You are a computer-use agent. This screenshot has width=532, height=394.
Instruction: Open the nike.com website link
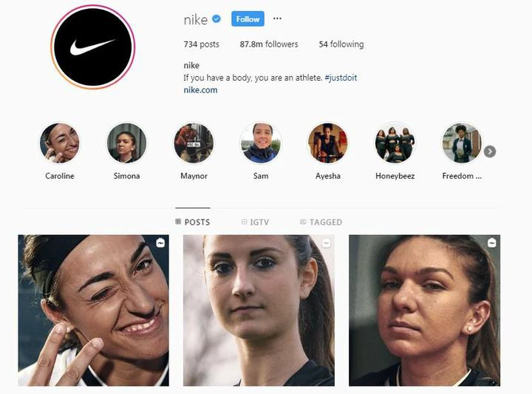pyautogui.click(x=200, y=90)
